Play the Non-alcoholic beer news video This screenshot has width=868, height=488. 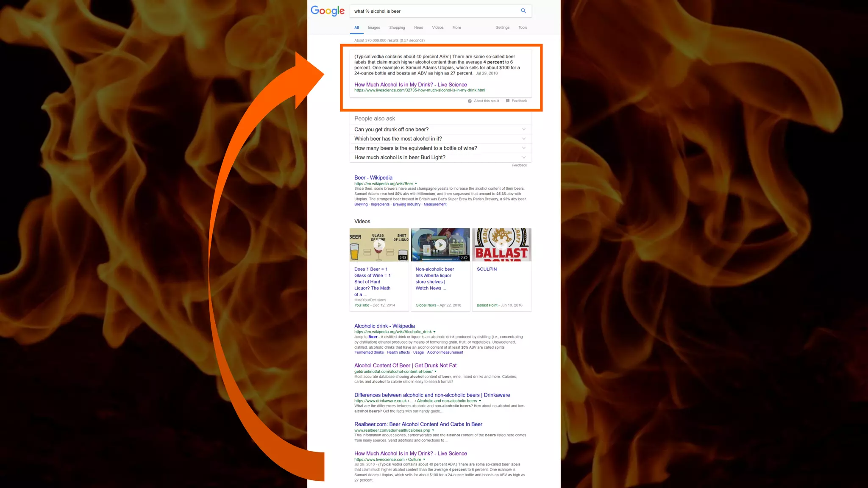[x=440, y=245]
